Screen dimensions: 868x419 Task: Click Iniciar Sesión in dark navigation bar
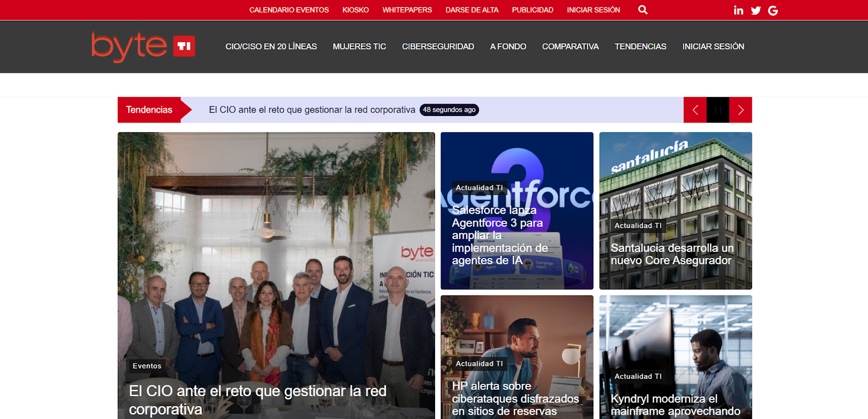[713, 47]
